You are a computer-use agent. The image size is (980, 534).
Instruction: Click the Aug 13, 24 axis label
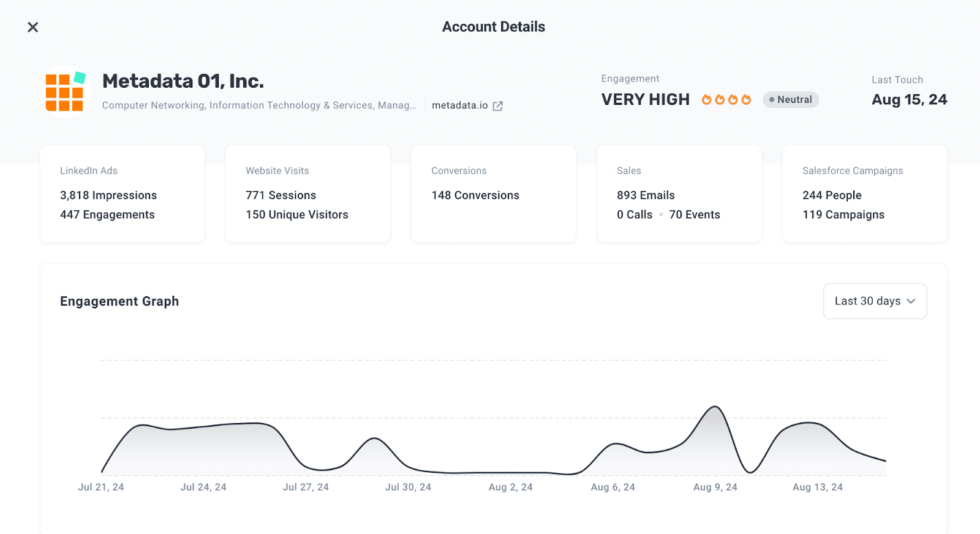coord(818,487)
